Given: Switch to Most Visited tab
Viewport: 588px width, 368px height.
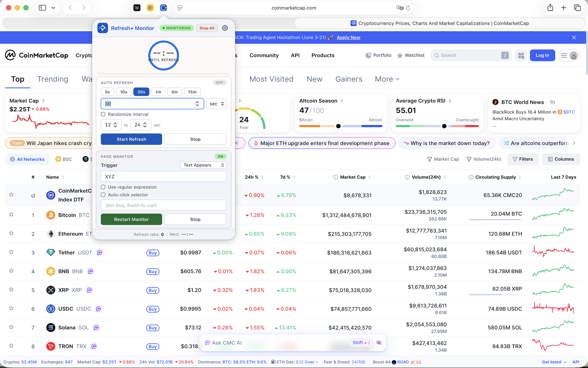Looking at the screenshot, I should (271, 79).
